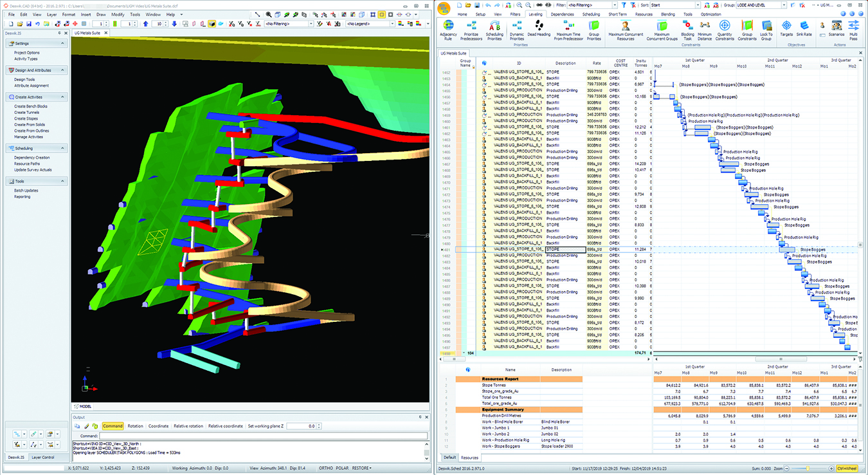868x475 pixels.
Task: Open Maximum Concurrent Groups constraint
Action: coord(662,30)
